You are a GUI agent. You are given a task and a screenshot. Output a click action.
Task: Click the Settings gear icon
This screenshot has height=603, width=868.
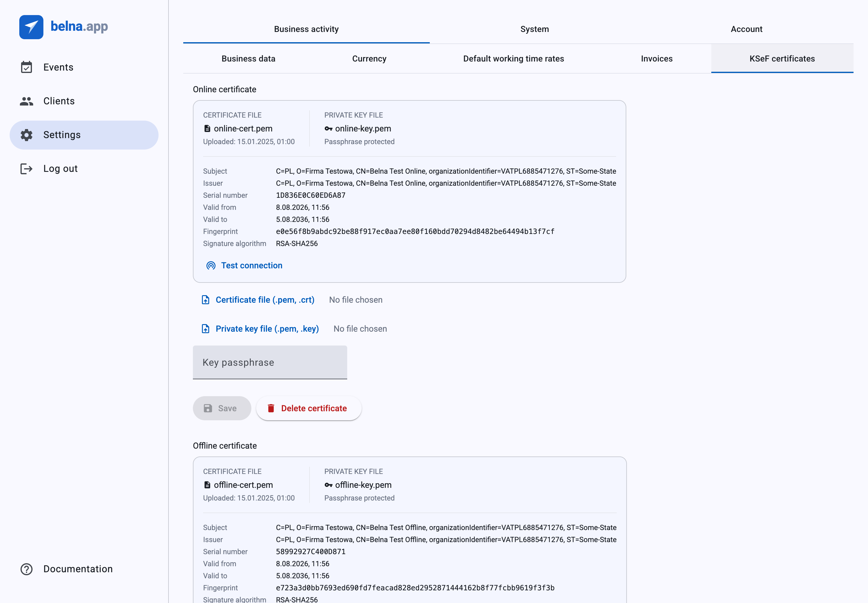[x=27, y=135]
